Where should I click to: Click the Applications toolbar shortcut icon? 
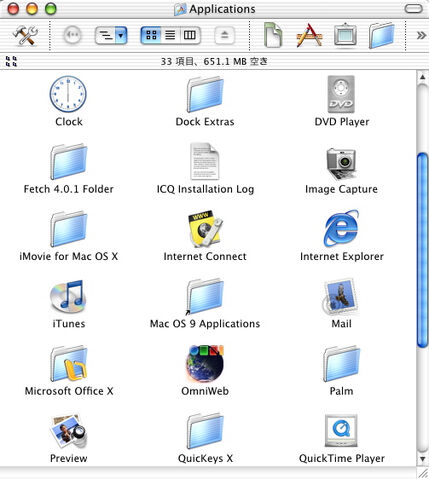(309, 35)
